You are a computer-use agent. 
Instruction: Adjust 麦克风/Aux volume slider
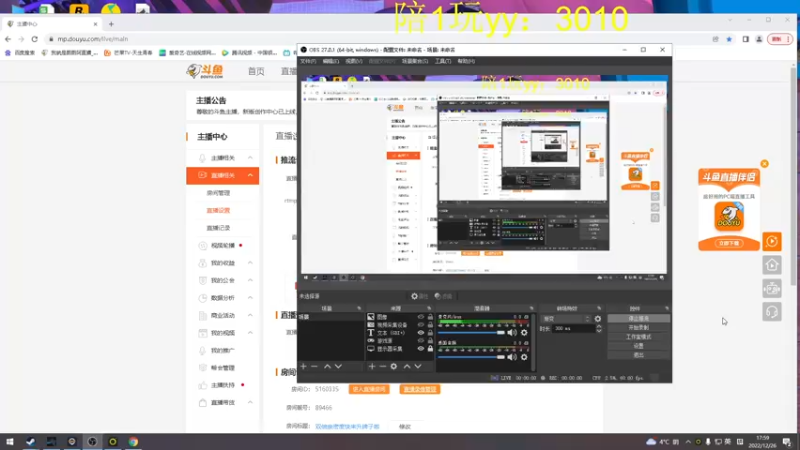471,333
